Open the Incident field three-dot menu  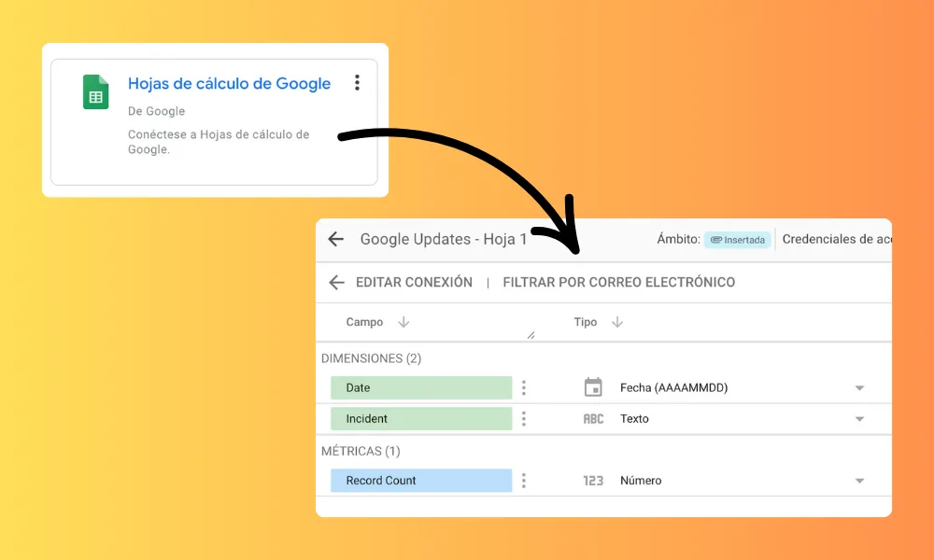click(524, 418)
